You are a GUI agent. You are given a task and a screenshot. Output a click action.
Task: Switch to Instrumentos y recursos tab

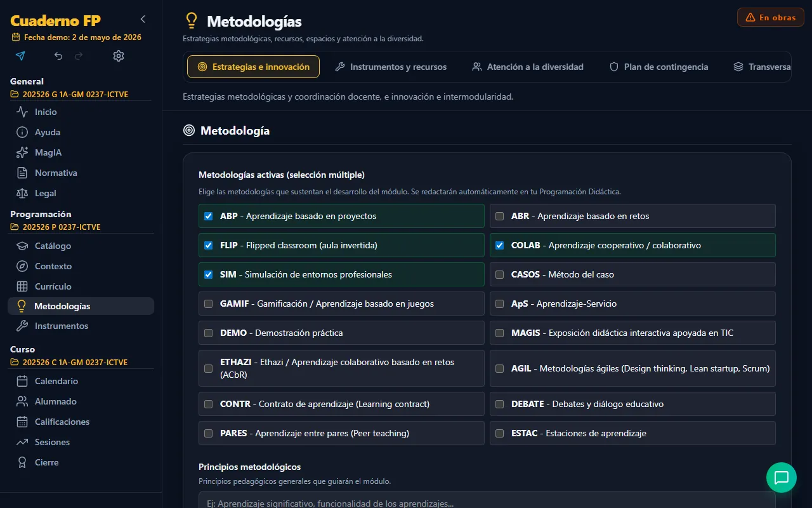[391, 67]
